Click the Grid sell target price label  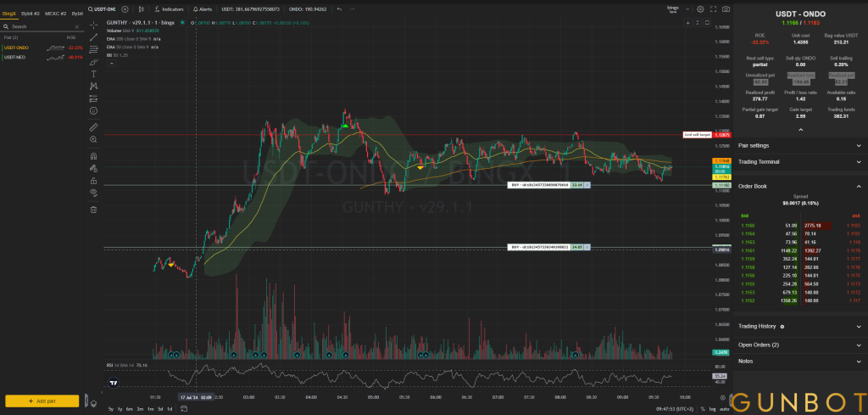[698, 135]
